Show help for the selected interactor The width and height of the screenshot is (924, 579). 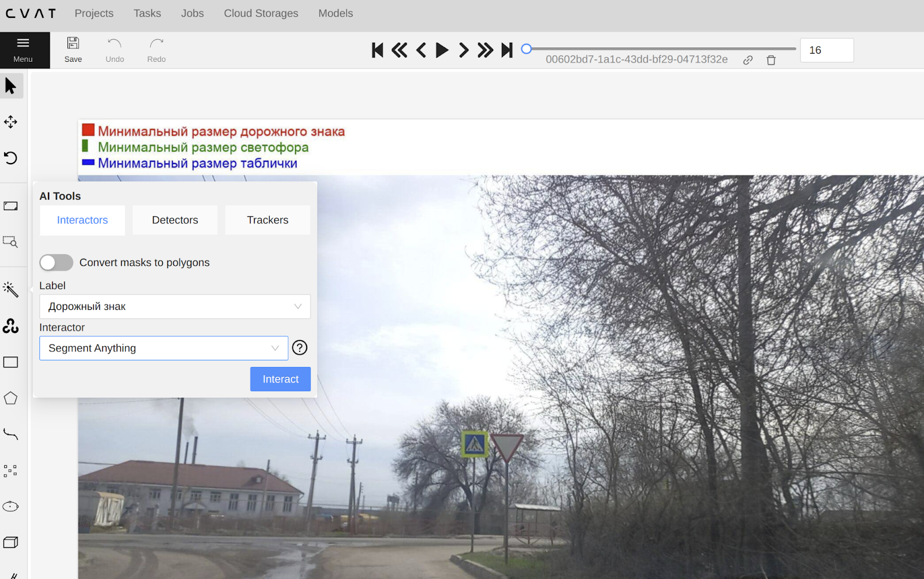300,347
